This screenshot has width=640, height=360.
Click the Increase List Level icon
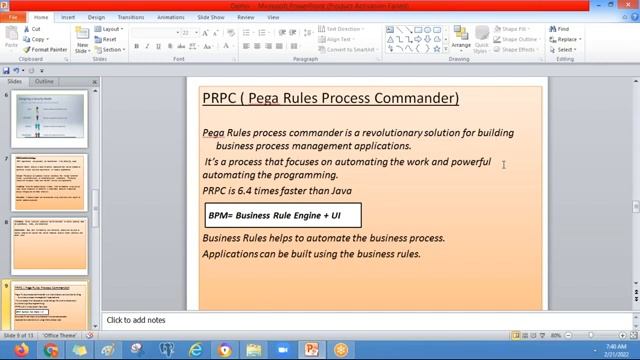(293, 33)
